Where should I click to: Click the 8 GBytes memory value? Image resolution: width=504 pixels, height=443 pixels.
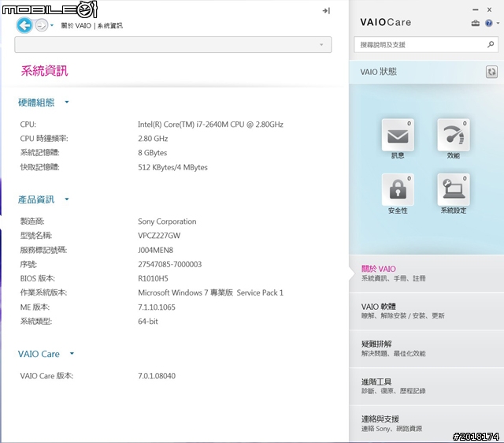tap(152, 153)
